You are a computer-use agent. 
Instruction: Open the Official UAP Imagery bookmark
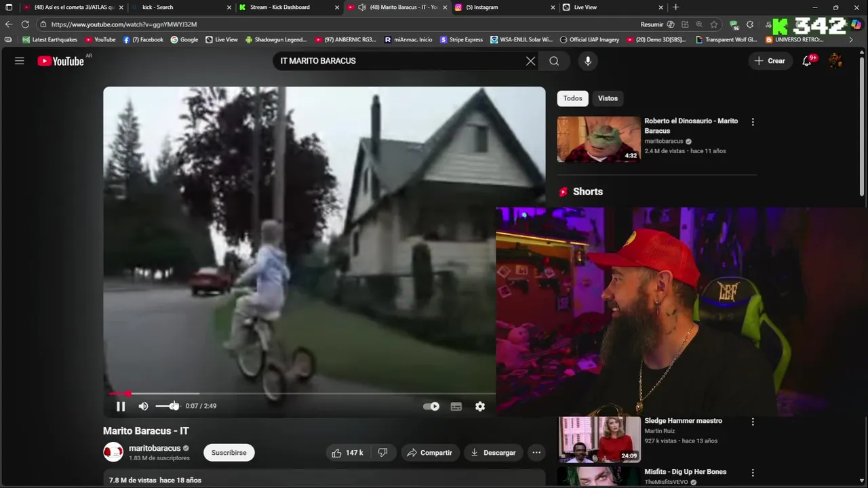[589, 40]
